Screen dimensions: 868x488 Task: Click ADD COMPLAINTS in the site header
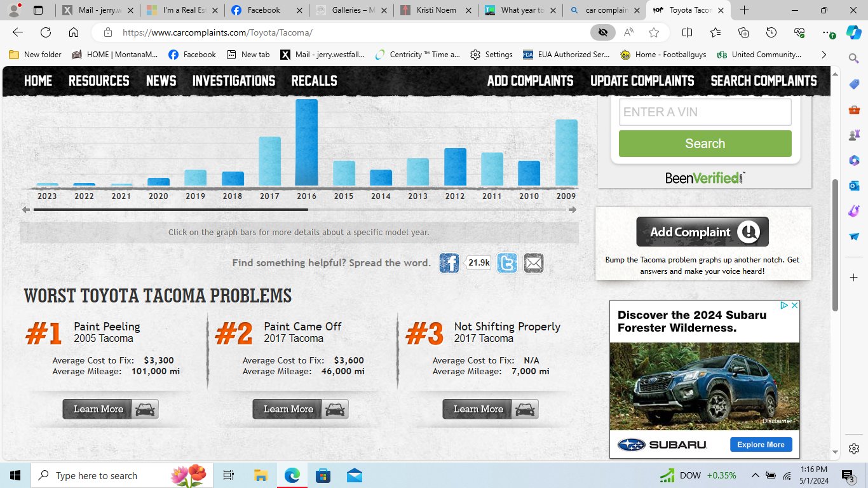[x=531, y=81]
